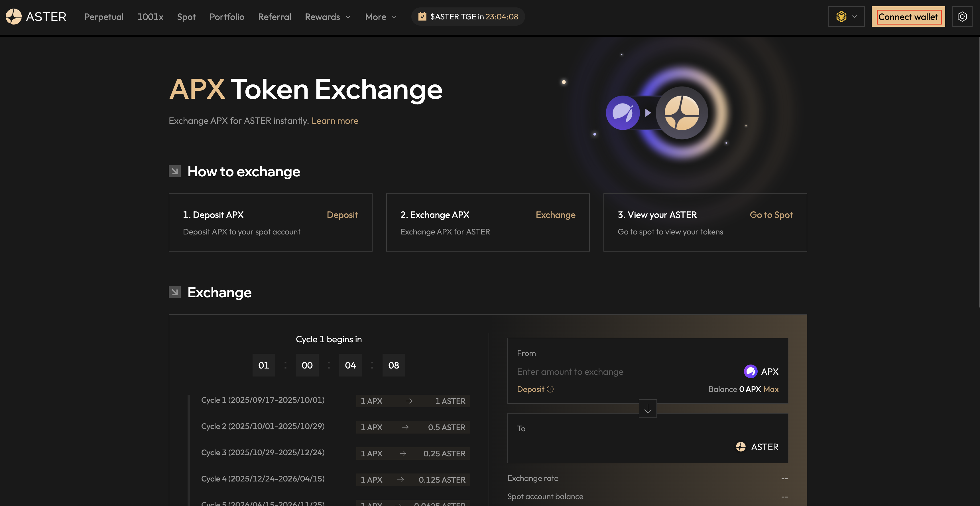980x506 pixels.
Task: Follow the Learn more link
Action: click(335, 121)
